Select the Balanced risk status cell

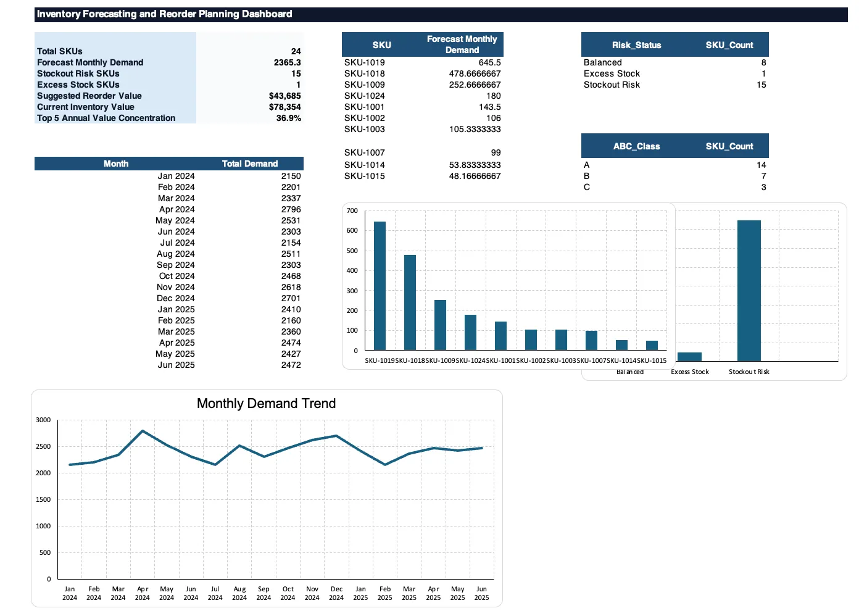pos(603,62)
